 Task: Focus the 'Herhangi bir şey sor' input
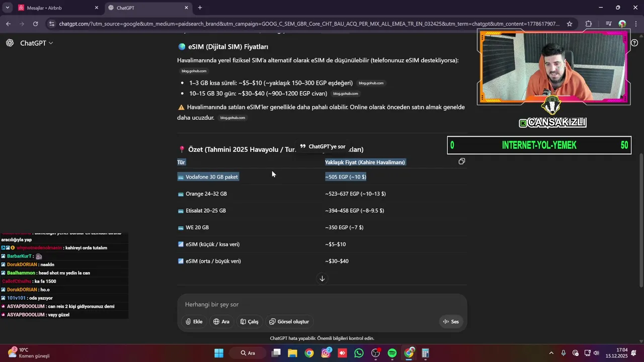coord(322,305)
